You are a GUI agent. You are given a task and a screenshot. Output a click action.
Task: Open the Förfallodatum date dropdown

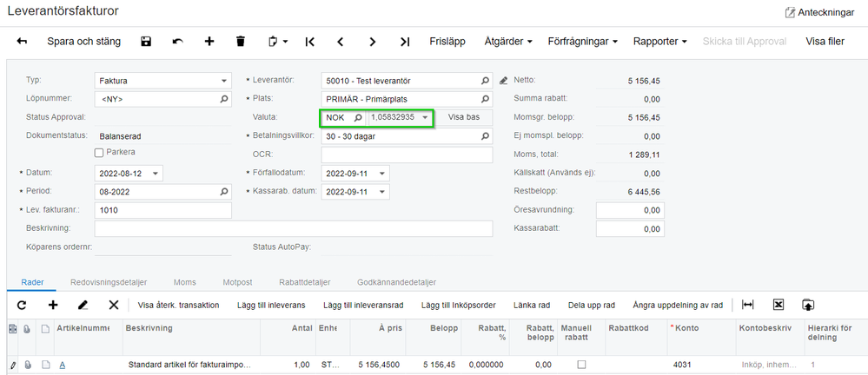[x=381, y=173]
